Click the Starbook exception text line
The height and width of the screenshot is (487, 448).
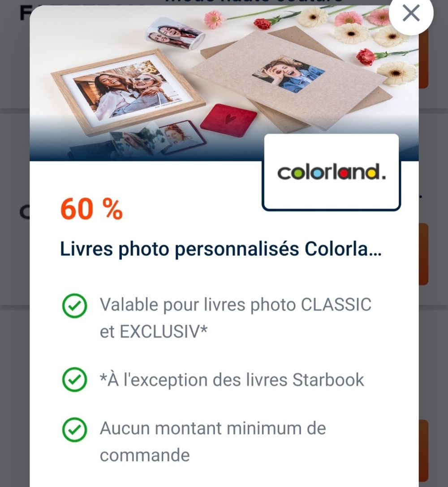tap(232, 379)
